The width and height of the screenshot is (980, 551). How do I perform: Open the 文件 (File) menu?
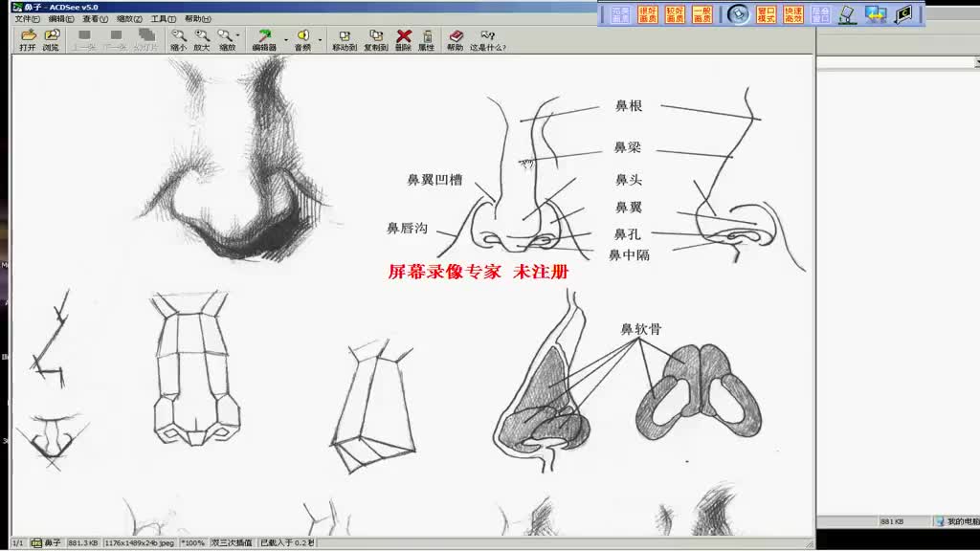27,19
